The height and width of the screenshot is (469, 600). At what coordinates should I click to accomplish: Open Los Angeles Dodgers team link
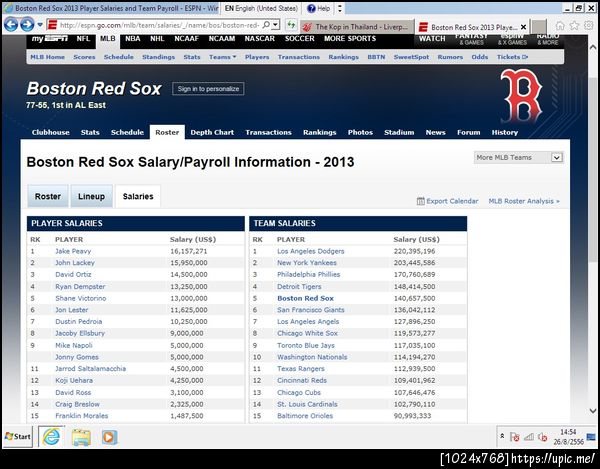click(311, 251)
